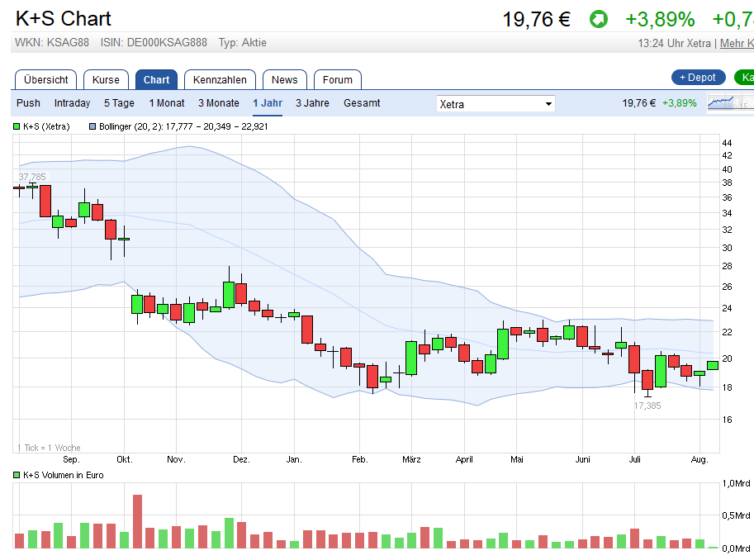Select the 3 Monate time range
The width and height of the screenshot is (754, 560).
click(219, 103)
